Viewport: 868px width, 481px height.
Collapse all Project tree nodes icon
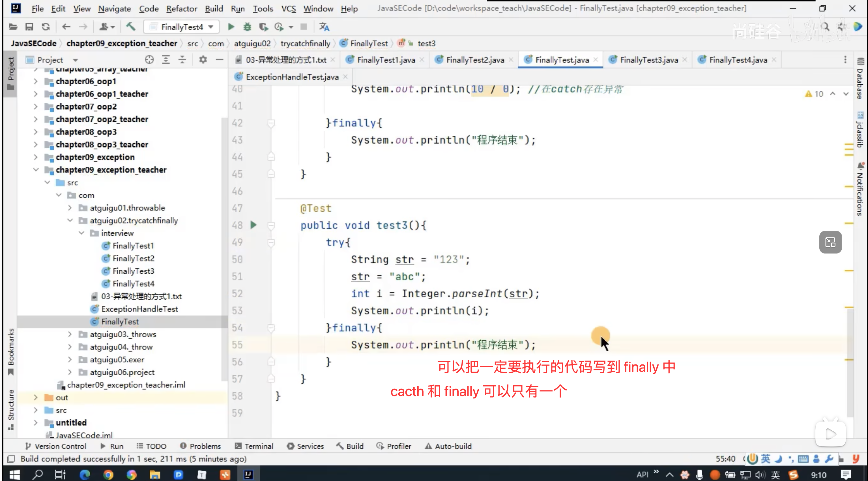[x=182, y=60]
